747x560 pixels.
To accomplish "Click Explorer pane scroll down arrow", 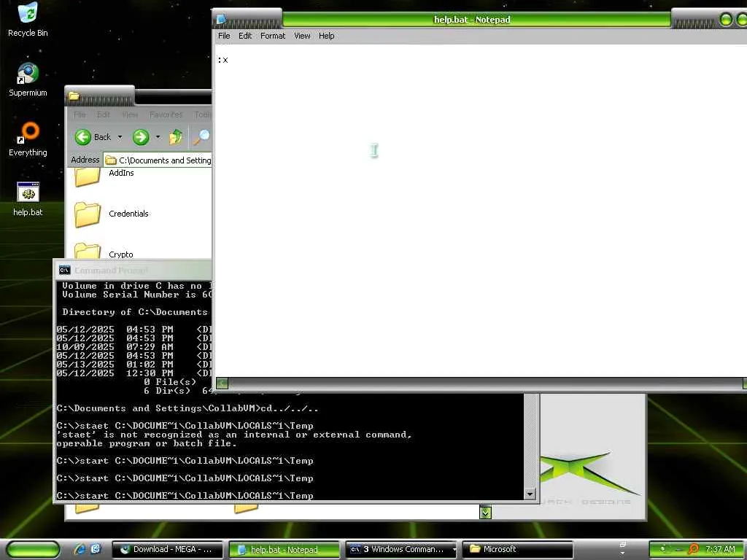I will [x=485, y=513].
